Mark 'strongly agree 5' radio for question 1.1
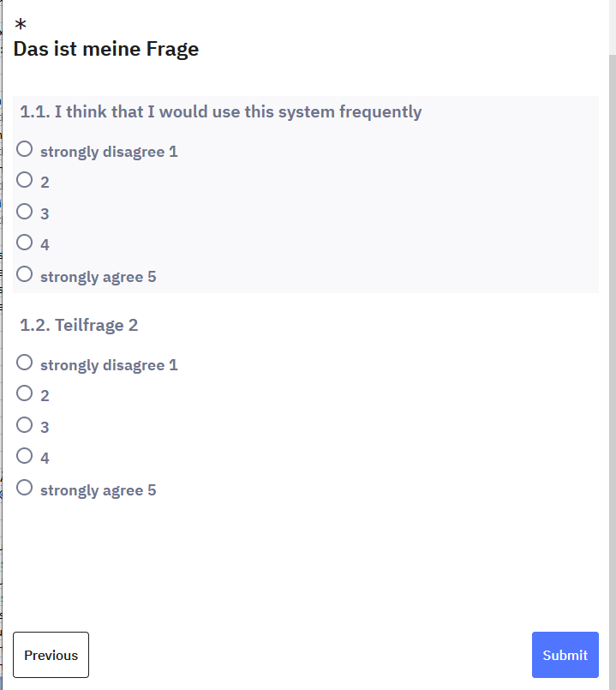 tap(25, 274)
